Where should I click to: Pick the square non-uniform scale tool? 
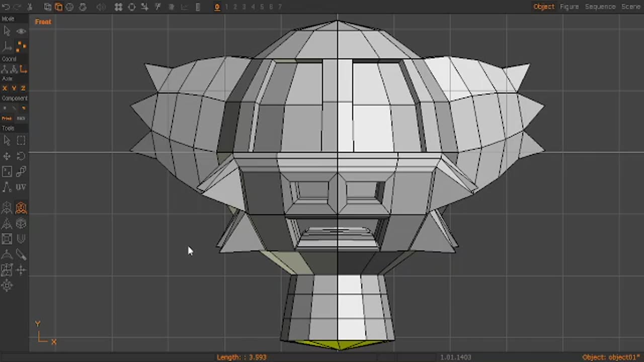coord(7,172)
